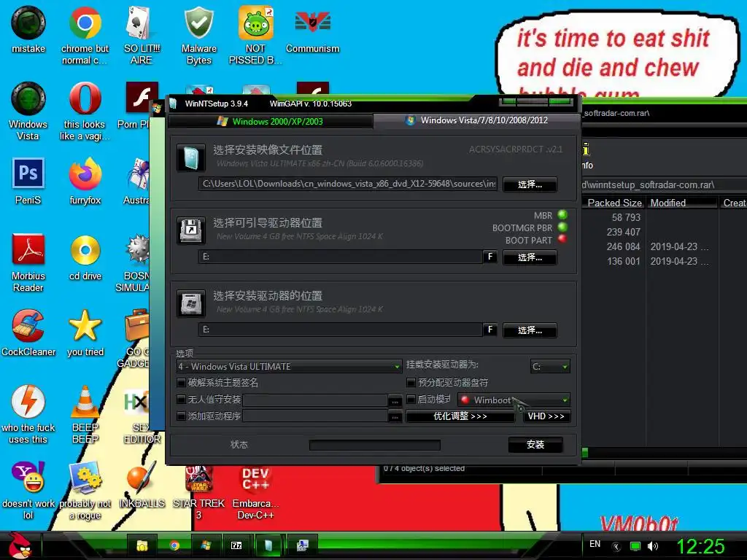Select 7-Zip row with size 246 084
The image size is (747, 560).
[665, 246]
